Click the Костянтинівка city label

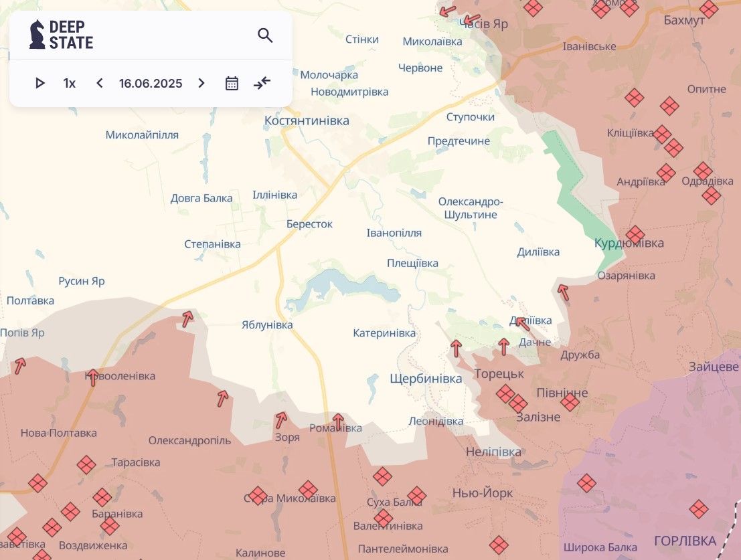tap(307, 121)
